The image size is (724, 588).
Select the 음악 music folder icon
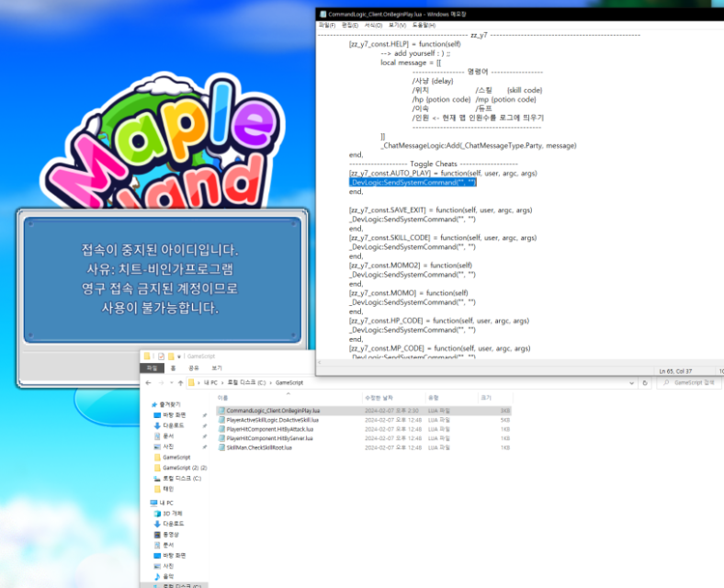(156, 576)
